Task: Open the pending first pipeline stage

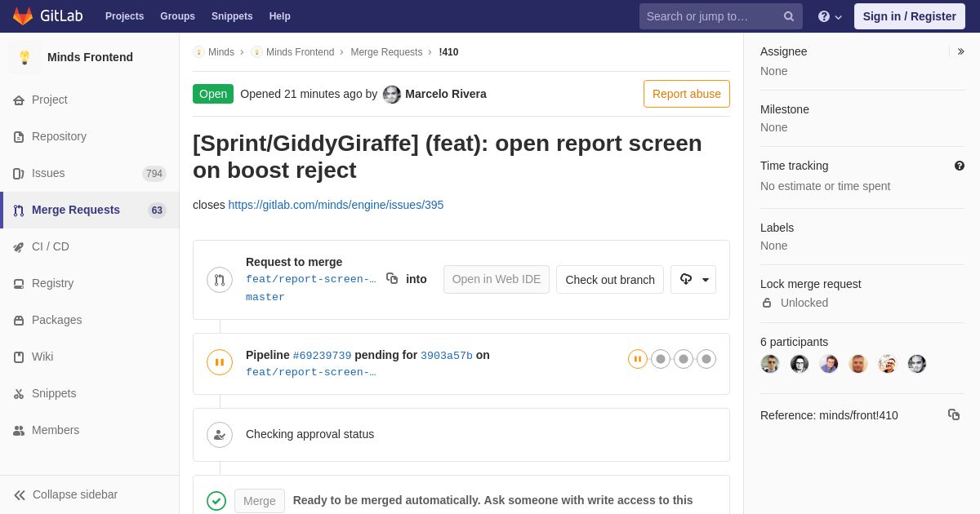Action: [x=638, y=359]
